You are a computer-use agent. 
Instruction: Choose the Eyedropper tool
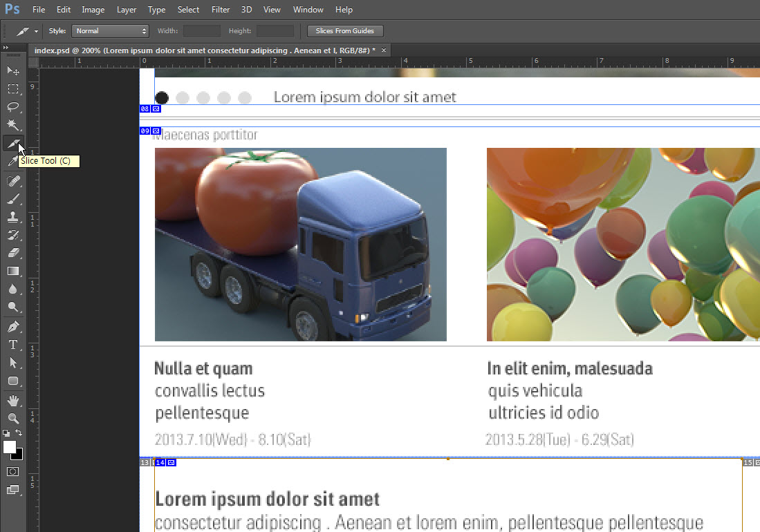12,162
